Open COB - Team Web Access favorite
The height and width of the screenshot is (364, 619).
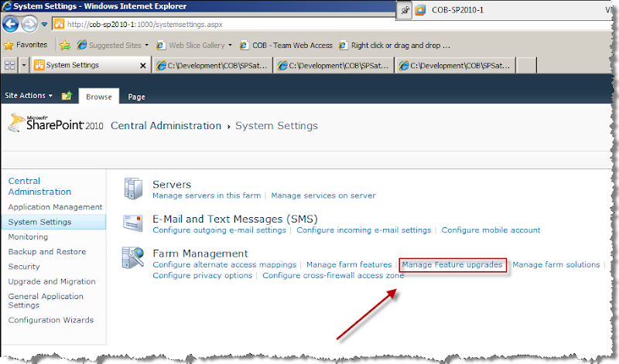point(286,46)
